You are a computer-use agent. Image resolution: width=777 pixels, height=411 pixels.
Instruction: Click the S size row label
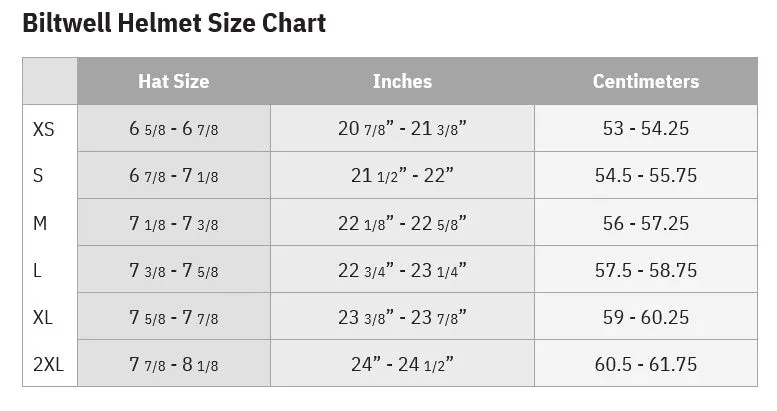click(38, 176)
